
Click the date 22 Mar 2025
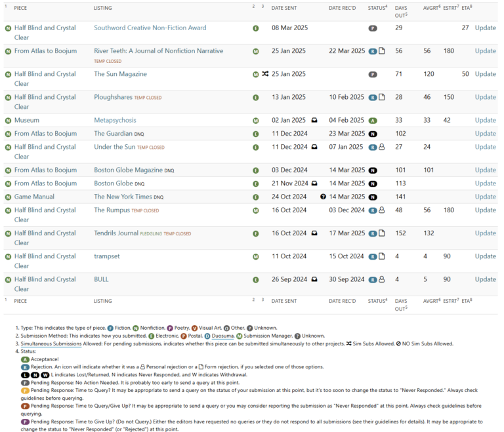[346, 51]
